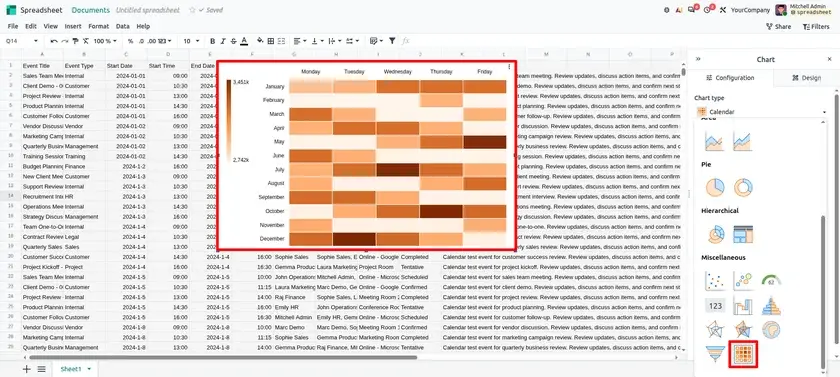Image resolution: width=840 pixels, height=377 pixels.
Task: Open the Format menu
Action: pos(99,26)
